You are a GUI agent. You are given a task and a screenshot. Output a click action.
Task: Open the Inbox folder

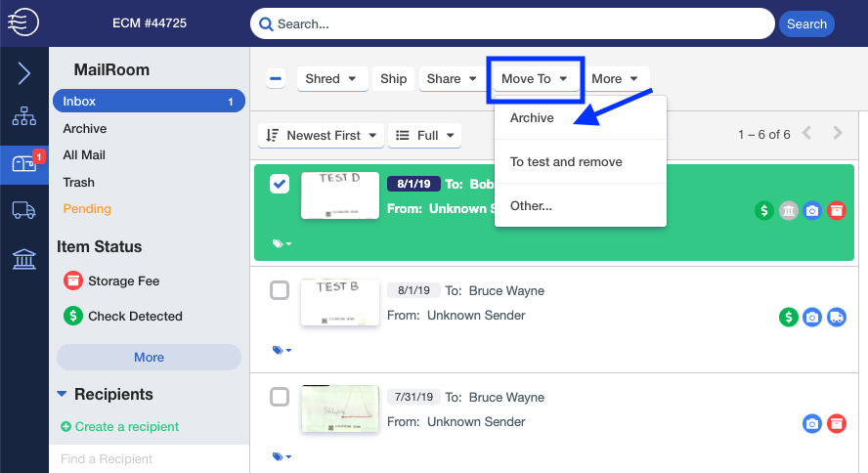(149, 102)
